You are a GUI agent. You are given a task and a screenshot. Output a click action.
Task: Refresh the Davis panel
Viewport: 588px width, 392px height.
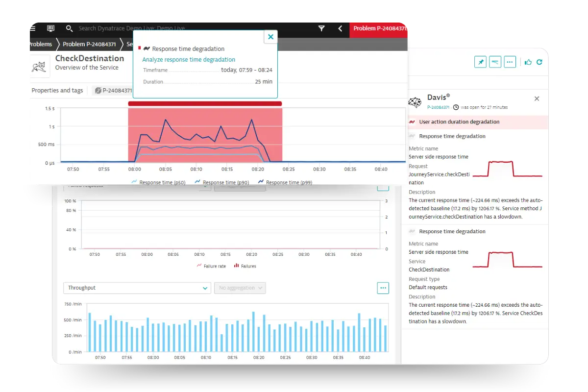tap(539, 62)
